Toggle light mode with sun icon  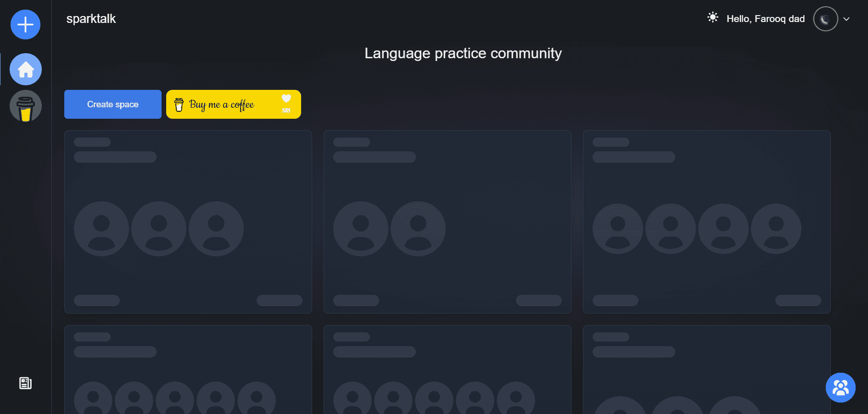[x=712, y=17]
